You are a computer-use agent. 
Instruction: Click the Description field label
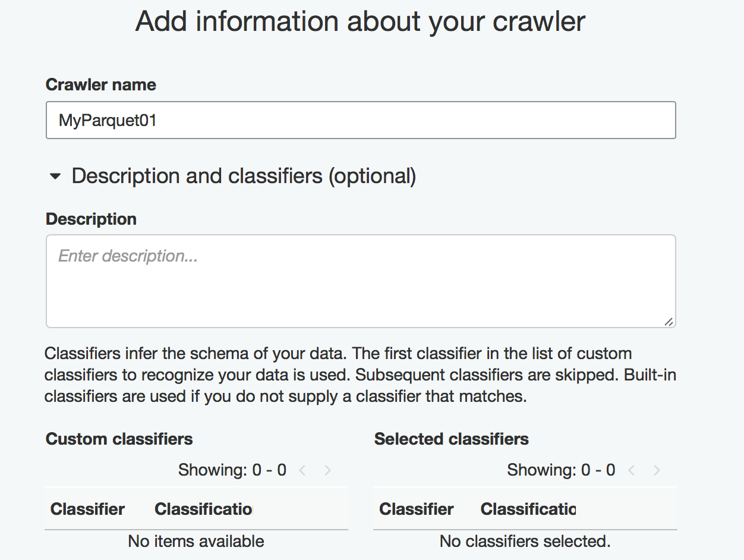tap(91, 219)
